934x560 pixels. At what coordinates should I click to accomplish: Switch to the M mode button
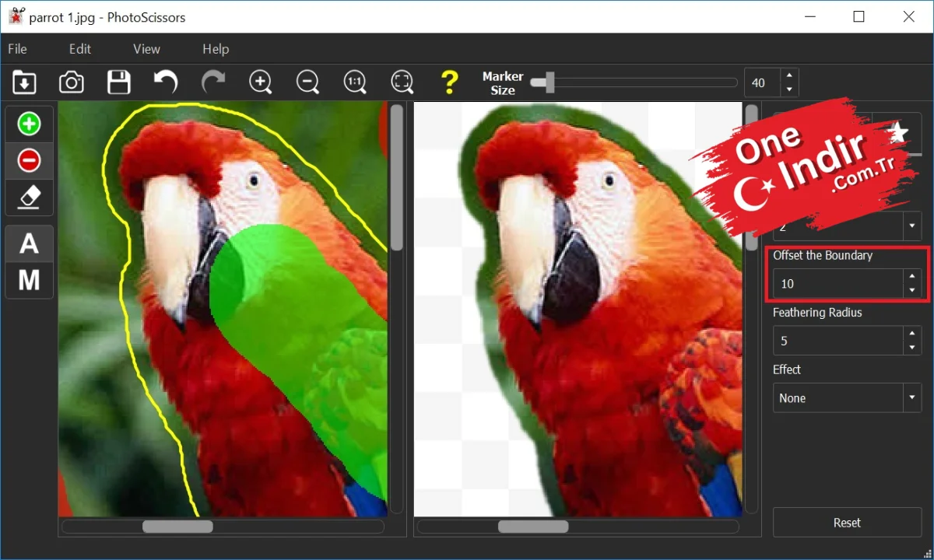[30, 280]
